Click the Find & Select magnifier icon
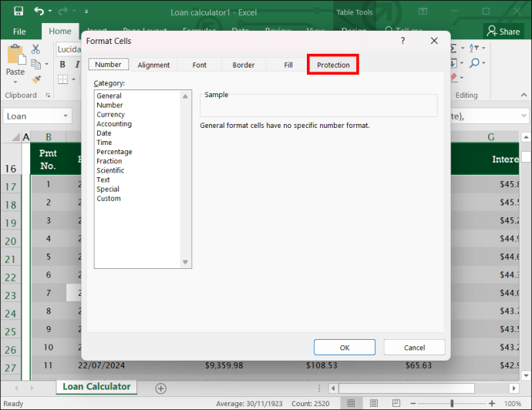This screenshot has width=532, height=410. coord(474,62)
